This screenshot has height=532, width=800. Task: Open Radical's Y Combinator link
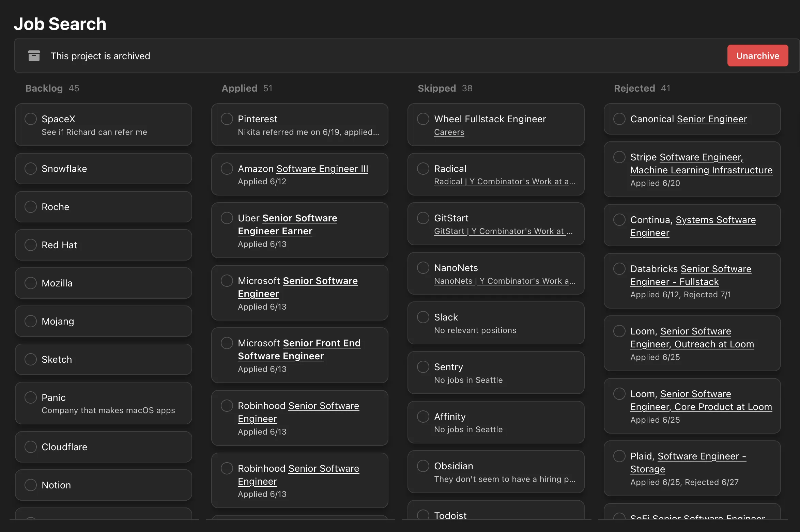click(504, 182)
